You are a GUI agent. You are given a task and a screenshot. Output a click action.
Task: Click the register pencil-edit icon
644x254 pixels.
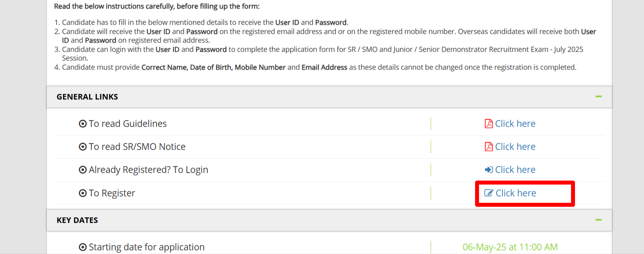click(x=489, y=193)
